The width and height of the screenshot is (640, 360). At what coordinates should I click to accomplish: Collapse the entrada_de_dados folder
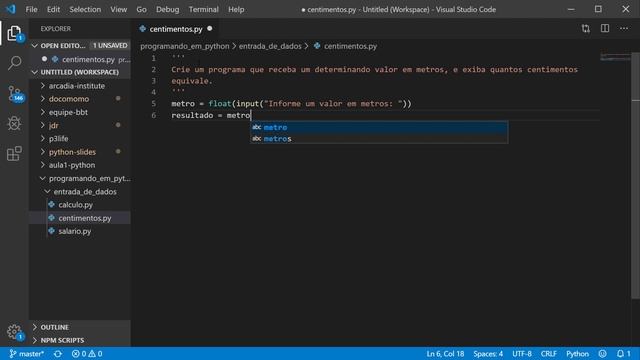point(80,191)
